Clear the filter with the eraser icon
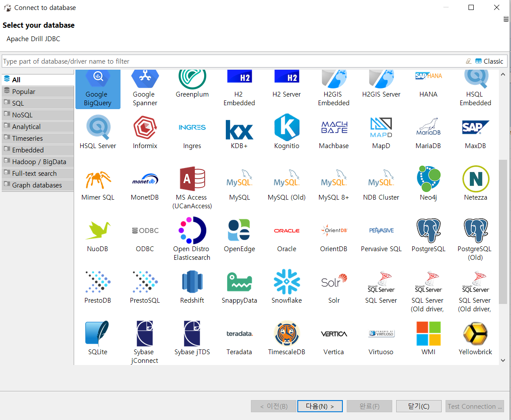 pos(469,61)
